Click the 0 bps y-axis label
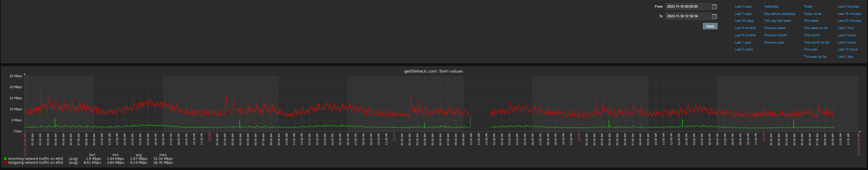This screenshot has width=868, height=170. (18, 131)
